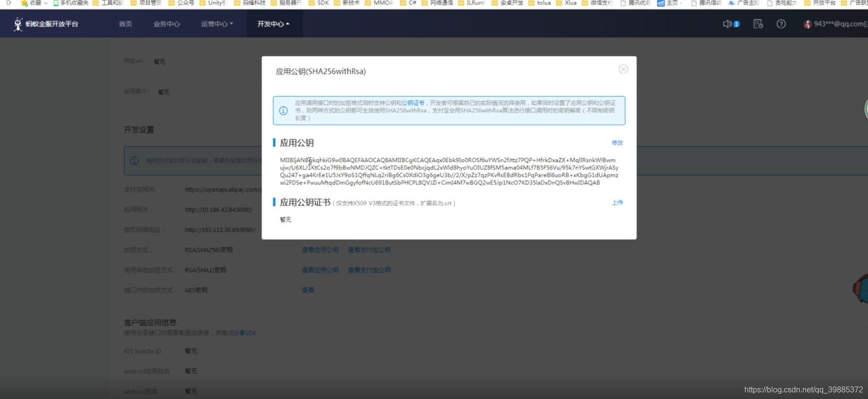Click the 授权回调地址 URL http://193.112.30.89:9090/

[220, 230]
